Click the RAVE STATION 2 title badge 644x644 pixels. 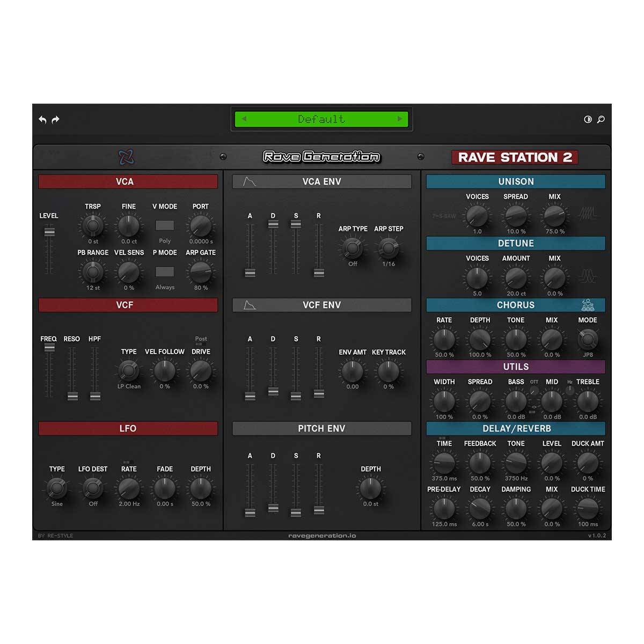(x=515, y=157)
